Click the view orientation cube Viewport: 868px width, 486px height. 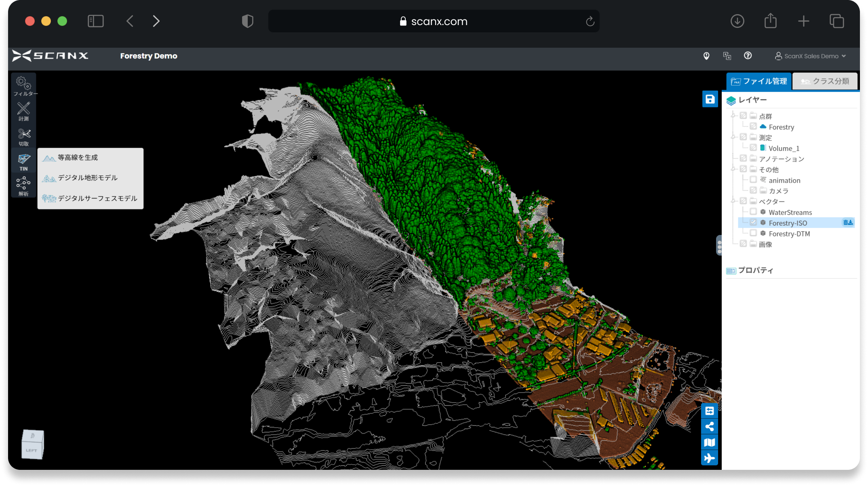click(x=32, y=445)
